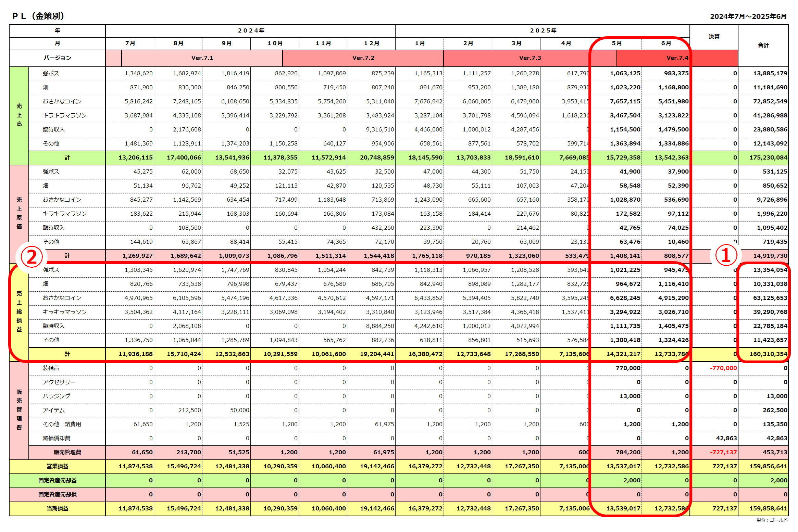Select the ＰＬ（金策別） title text
The width and height of the screenshot is (798, 532).
[38, 16]
